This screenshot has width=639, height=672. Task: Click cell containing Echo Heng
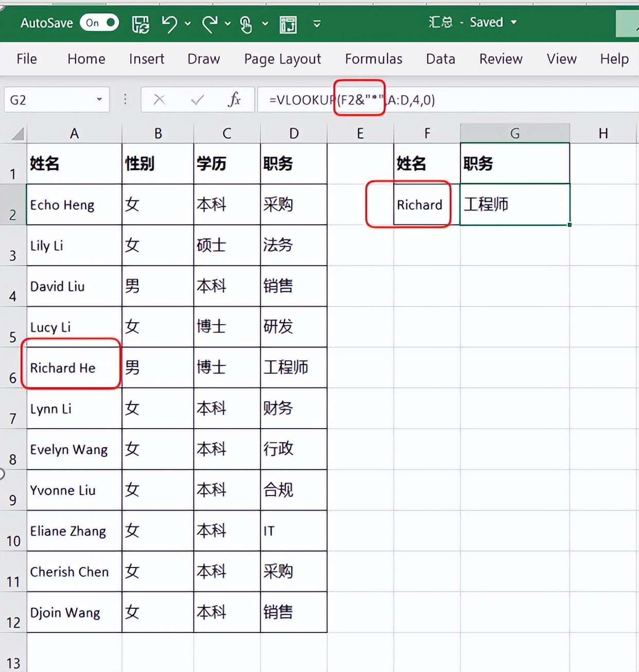(74, 204)
